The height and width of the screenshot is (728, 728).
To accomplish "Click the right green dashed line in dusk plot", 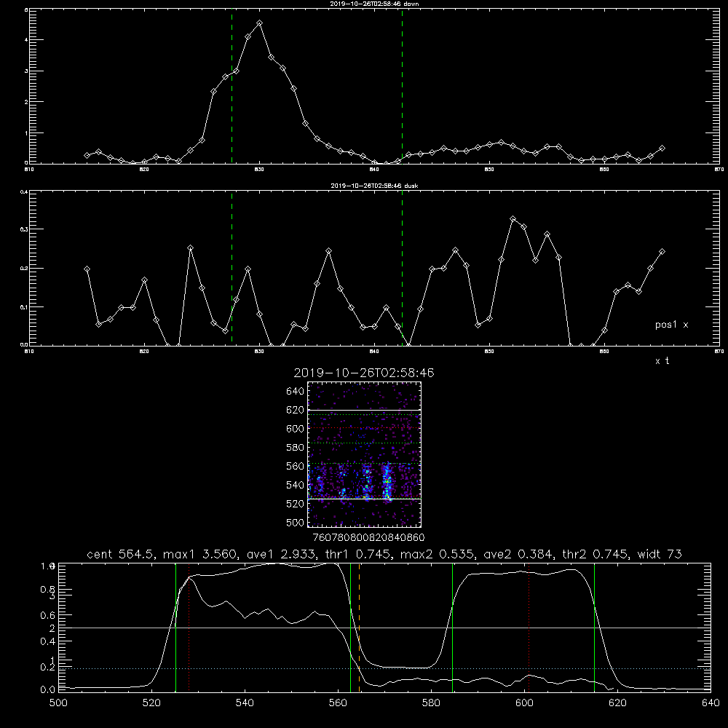I will point(402,268).
